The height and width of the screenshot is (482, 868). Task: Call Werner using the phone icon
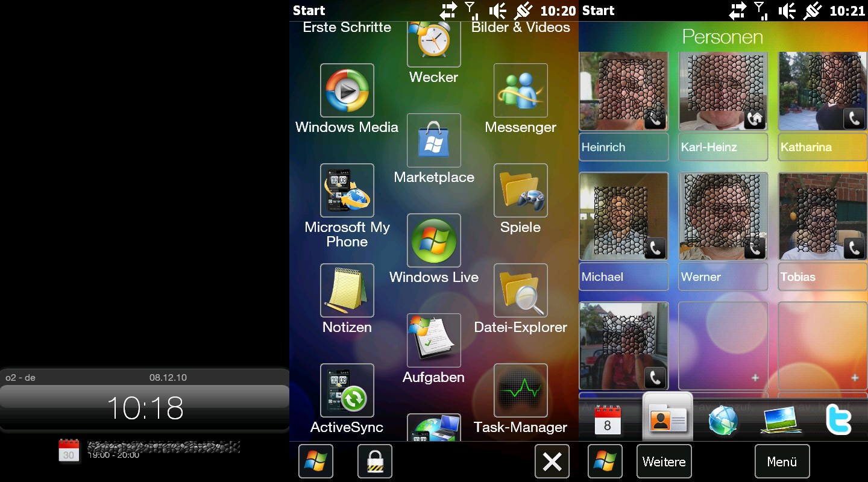(755, 248)
